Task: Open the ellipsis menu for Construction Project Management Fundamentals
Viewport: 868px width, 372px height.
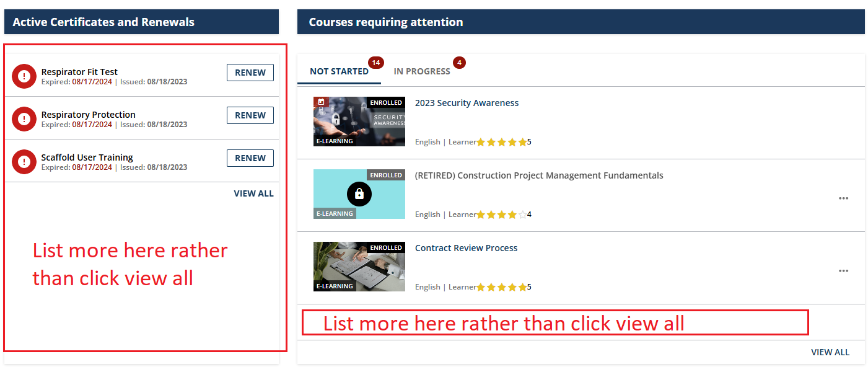Action: coord(843,198)
